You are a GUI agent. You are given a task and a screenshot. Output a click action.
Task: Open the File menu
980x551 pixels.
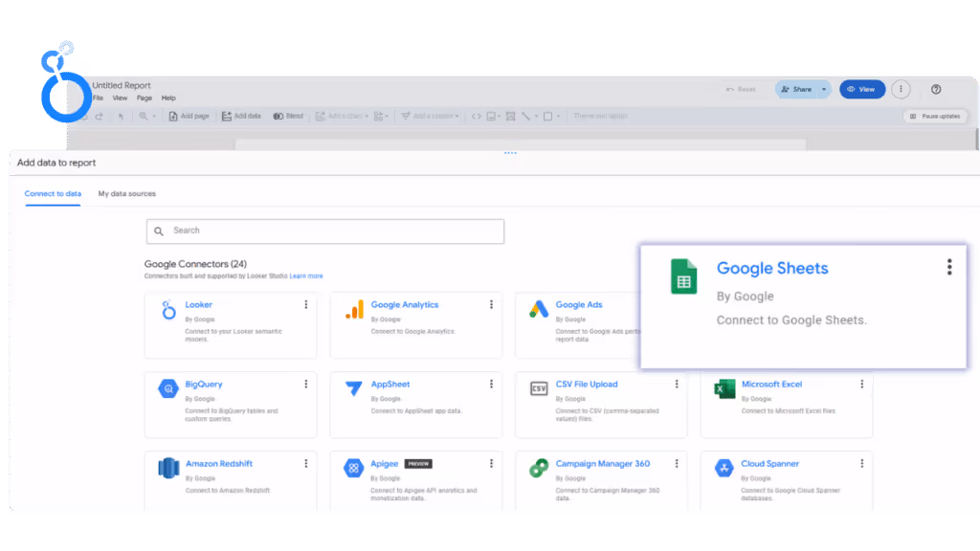[x=97, y=98]
